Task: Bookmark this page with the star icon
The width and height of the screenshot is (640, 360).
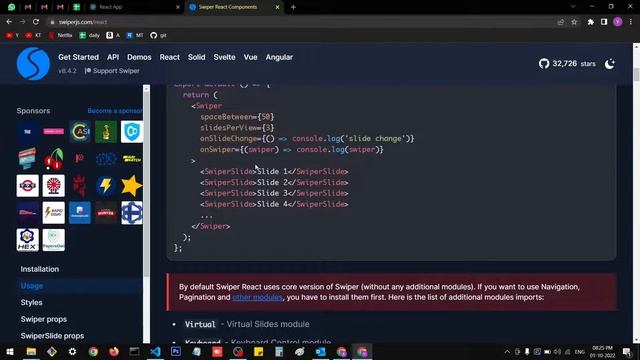Action: [x=574, y=22]
